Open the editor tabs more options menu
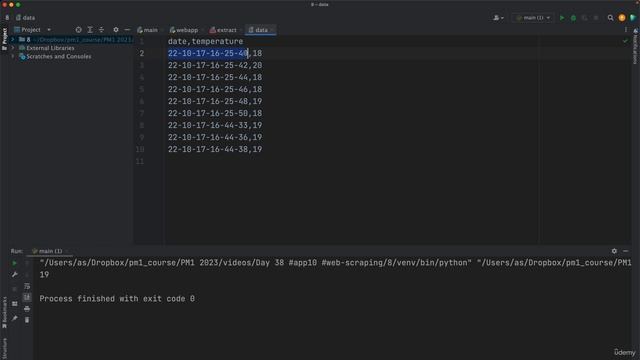Image resolution: width=640 pixels, height=360 pixels. (626, 30)
